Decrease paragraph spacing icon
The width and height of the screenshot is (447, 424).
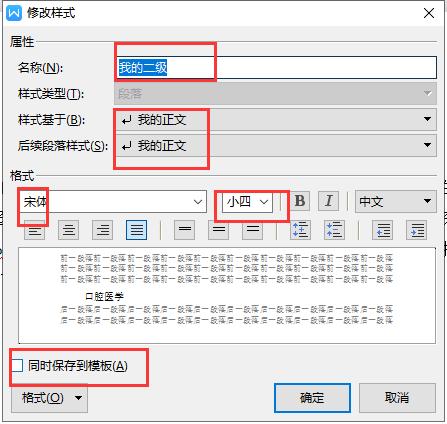coord(334,230)
